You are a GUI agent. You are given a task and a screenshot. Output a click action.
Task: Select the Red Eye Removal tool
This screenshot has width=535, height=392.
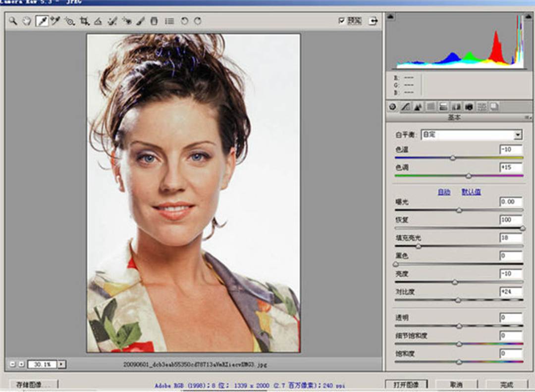tap(126, 21)
